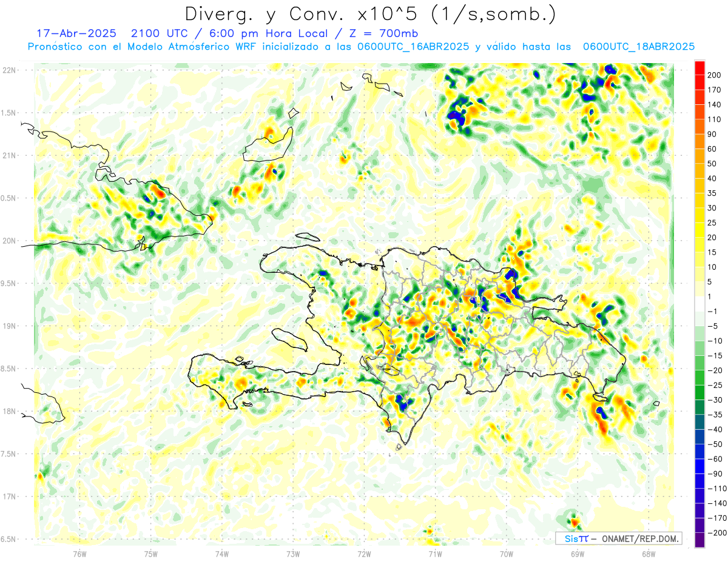Click the "110" positive color bar label
The image size is (728, 562).
coord(715,119)
